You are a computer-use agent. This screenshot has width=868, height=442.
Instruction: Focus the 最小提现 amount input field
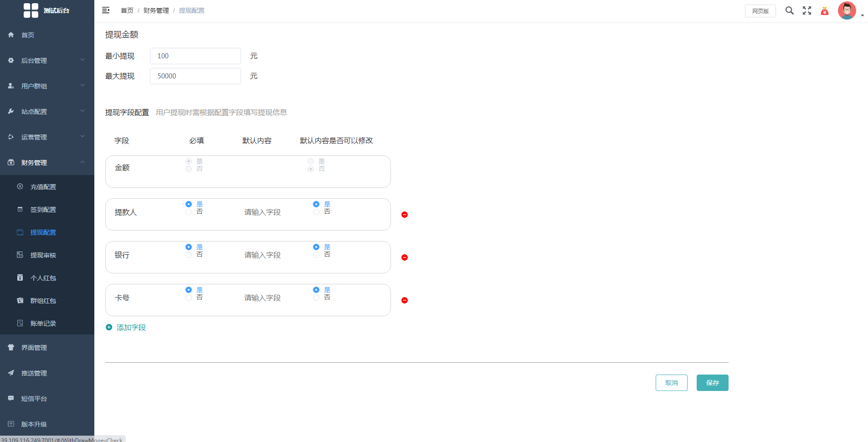coord(195,56)
